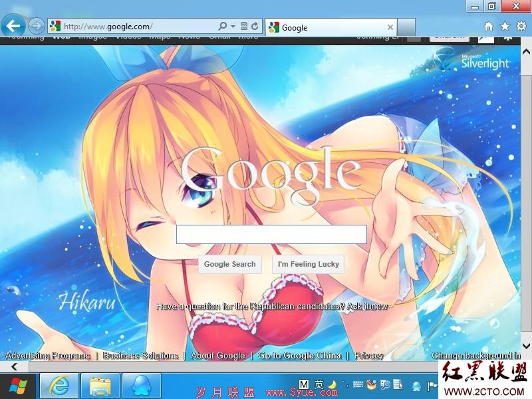Viewport: 532px width, 399px height.
Task: Click the vertical scrollbar down arrow
Action: click(526, 346)
